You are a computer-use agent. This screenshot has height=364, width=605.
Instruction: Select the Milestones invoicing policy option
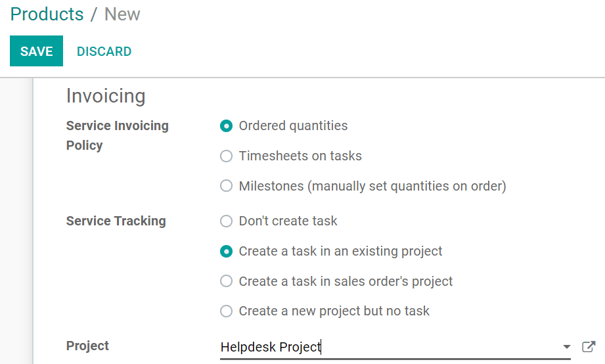pos(227,186)
